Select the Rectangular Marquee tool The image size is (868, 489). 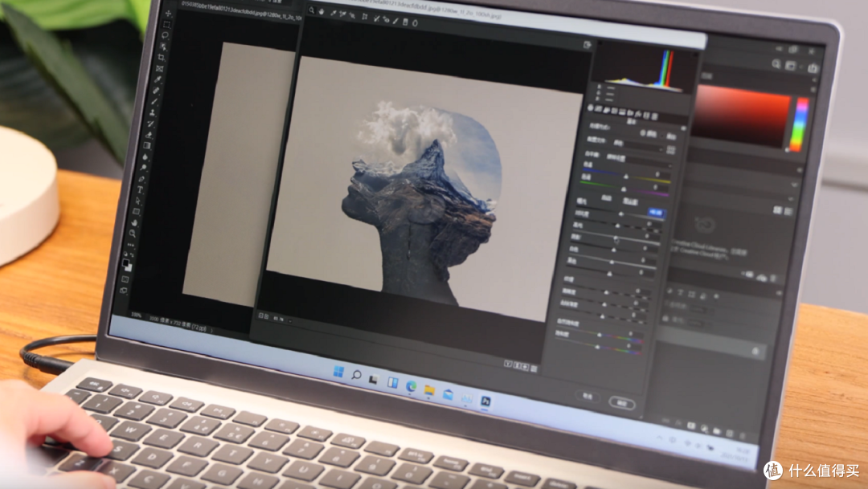click(x=166, y=24)
